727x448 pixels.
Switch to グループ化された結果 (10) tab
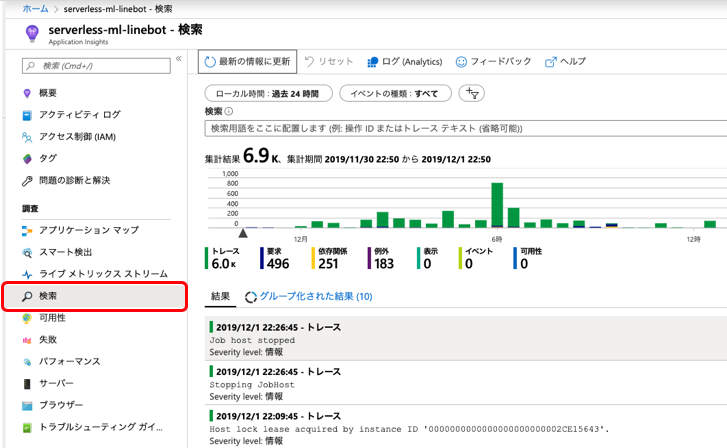pyautogui.click(x=309, y=296)
